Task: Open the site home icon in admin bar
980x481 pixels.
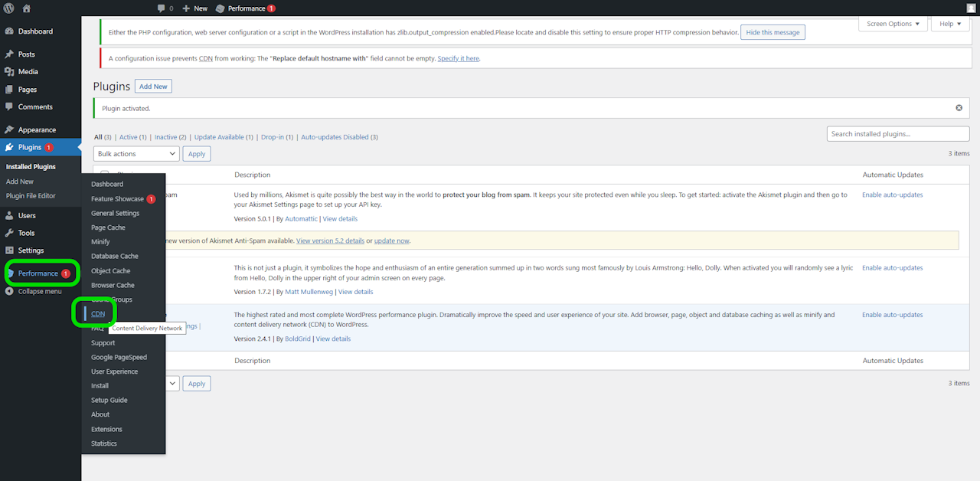Action: point(27,8)
